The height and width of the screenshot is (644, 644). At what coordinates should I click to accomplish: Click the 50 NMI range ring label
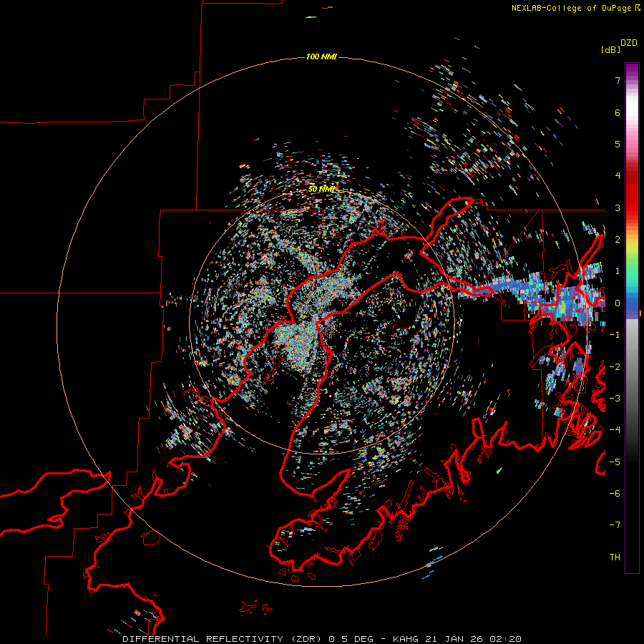(x=321, y=189)
